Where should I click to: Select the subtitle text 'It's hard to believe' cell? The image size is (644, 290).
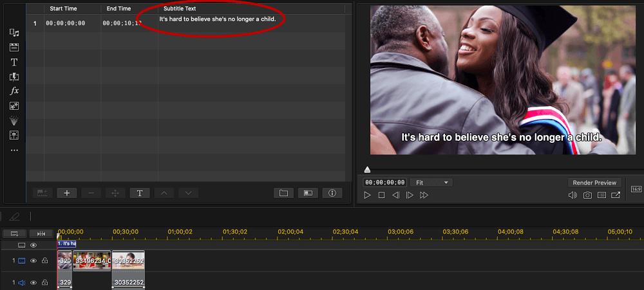point(218,19)
